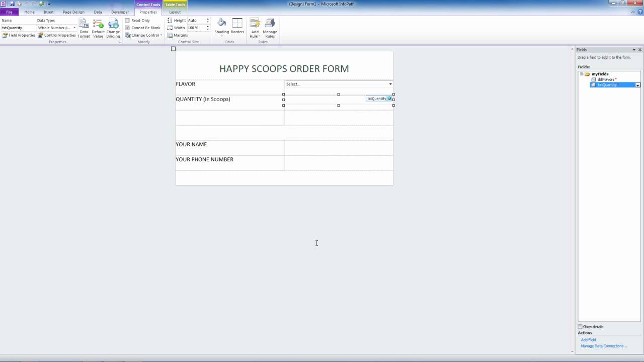
Task: Click Manage Data Connections link
Action: pos(604,346)
